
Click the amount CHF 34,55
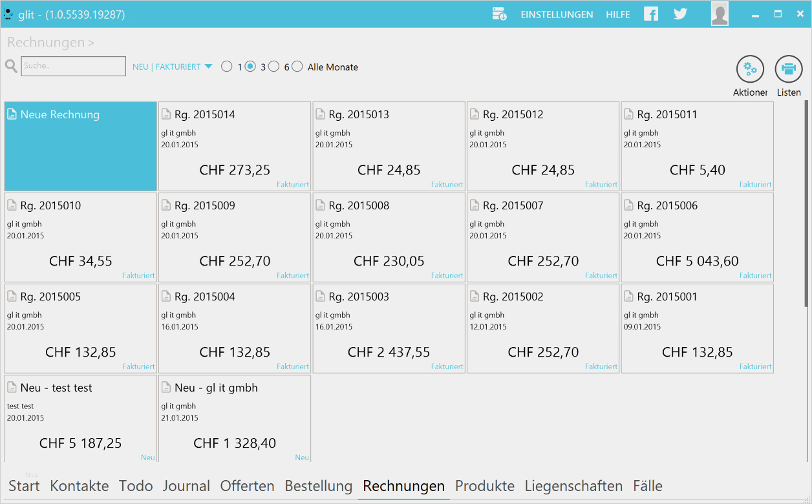coord(81,261)
